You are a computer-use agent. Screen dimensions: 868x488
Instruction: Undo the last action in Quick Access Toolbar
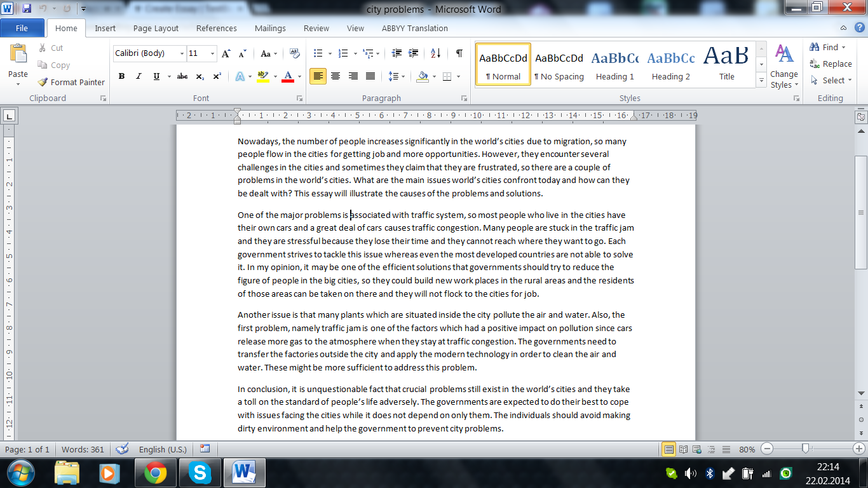tap(43, 9)
